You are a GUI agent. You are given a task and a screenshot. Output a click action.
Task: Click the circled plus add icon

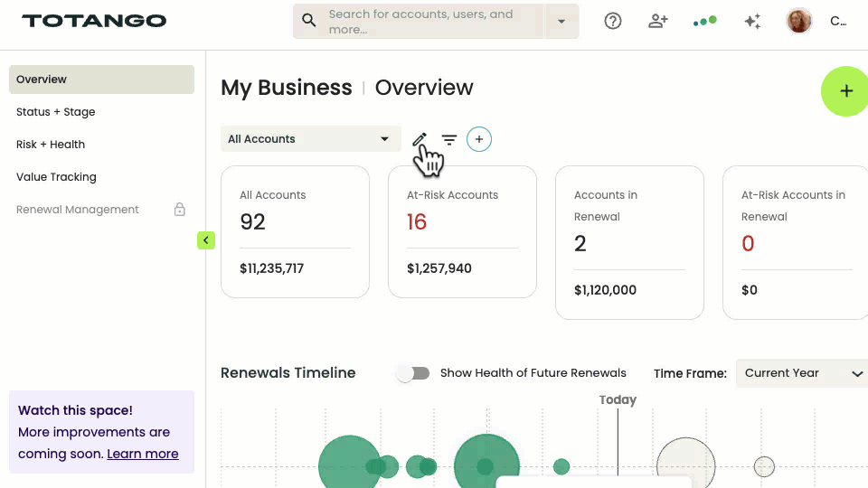tap(479, 139)
